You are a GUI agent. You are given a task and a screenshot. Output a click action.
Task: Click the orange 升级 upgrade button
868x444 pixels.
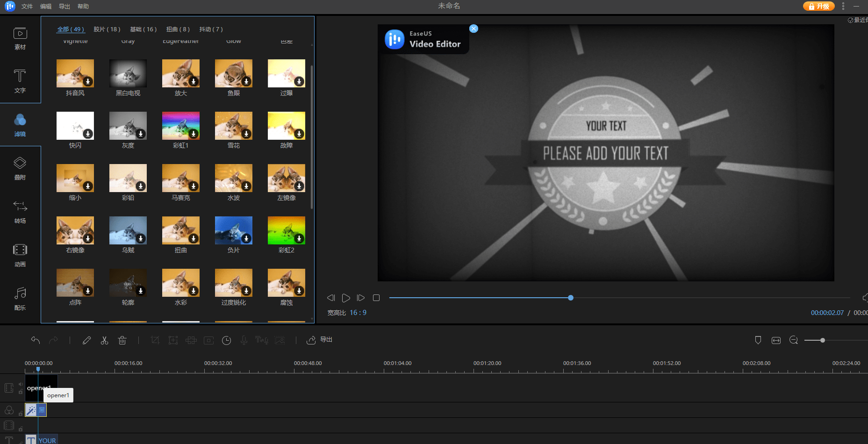818,6
